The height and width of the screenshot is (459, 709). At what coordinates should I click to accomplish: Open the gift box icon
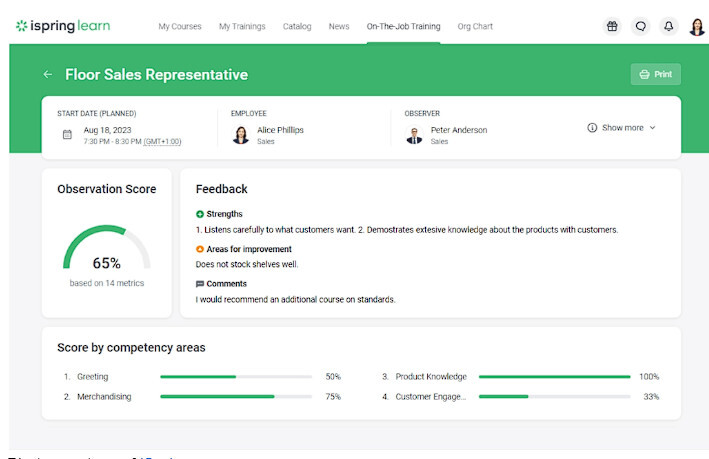(612, 26)
